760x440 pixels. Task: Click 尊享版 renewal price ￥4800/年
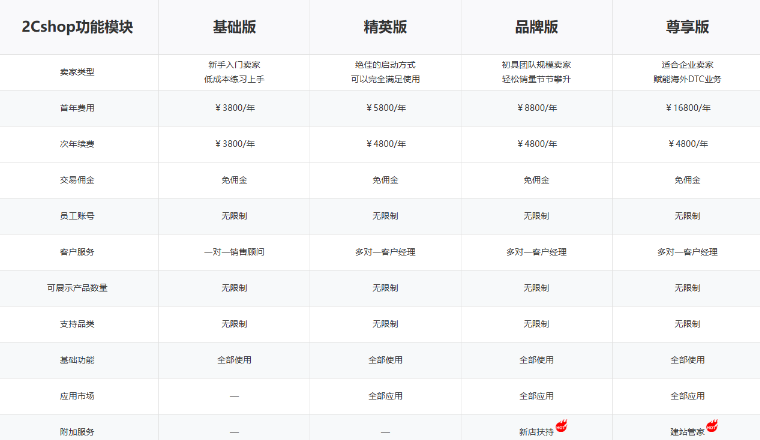coord(687,144)
